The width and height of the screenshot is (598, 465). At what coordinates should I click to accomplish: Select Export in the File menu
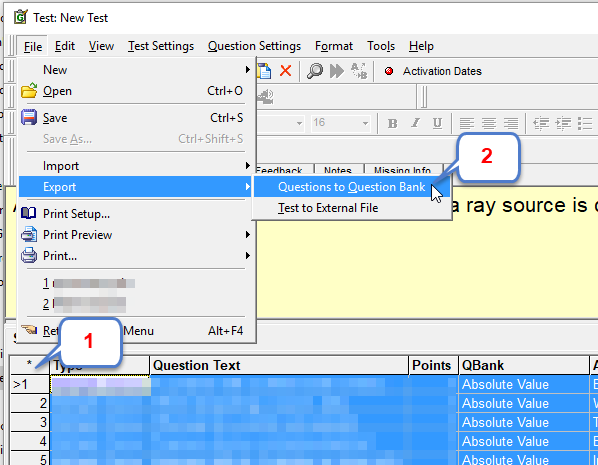[135, 187]
